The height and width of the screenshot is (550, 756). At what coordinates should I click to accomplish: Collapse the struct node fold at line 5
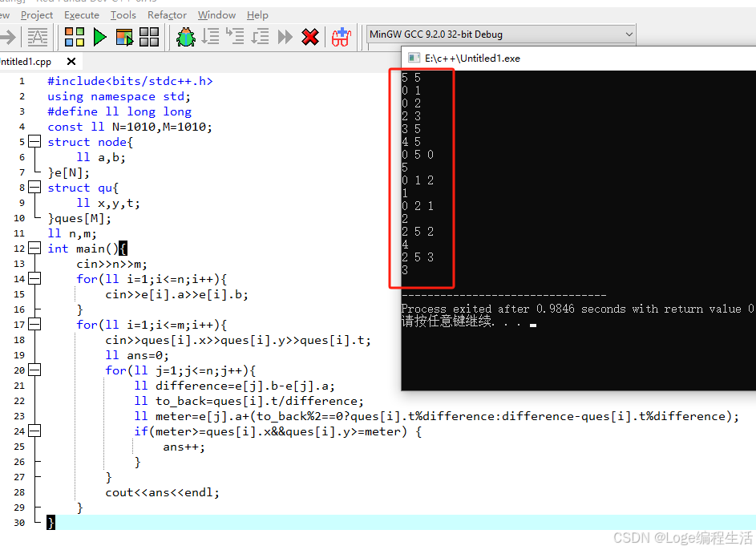34,142
